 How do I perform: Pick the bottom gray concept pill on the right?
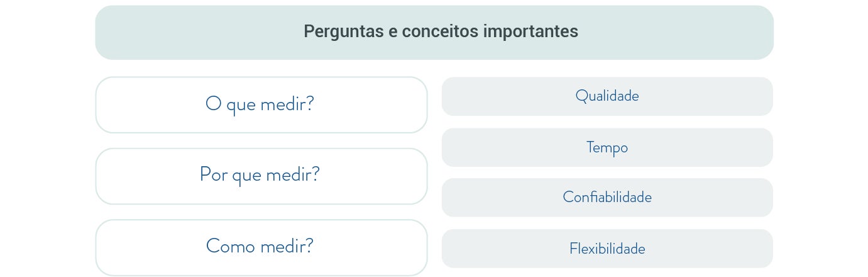coord(607,249)
